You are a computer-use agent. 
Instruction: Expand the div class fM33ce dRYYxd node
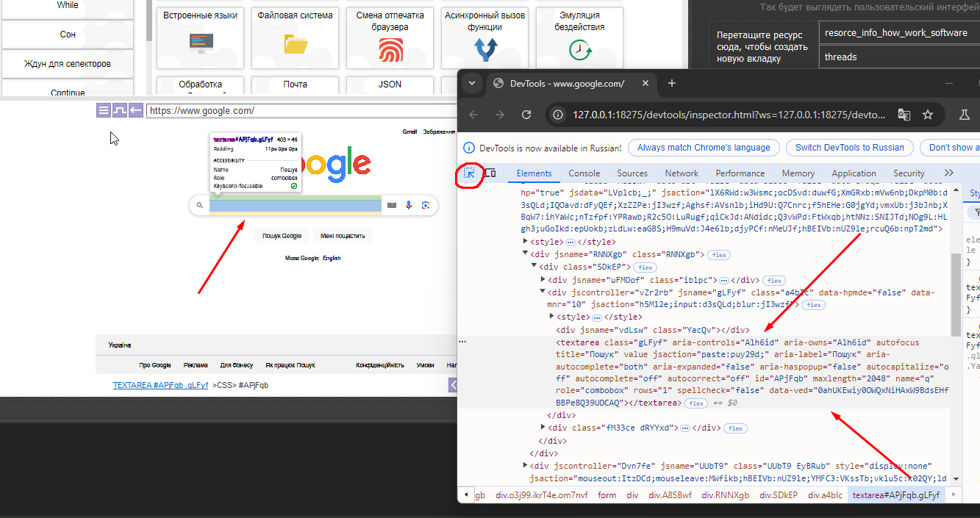(x=543, y=428)
